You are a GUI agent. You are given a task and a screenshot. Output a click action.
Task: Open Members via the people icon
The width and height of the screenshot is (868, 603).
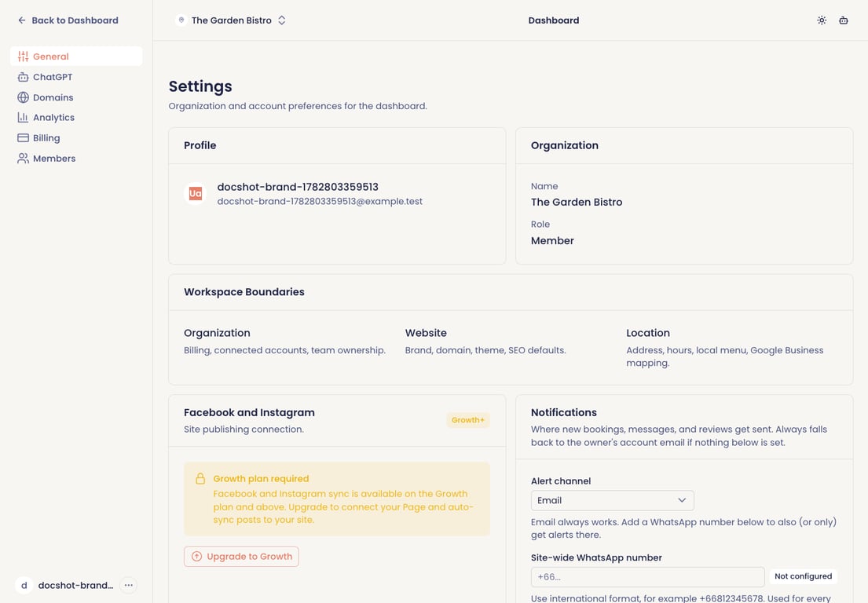tap(23, 159)
